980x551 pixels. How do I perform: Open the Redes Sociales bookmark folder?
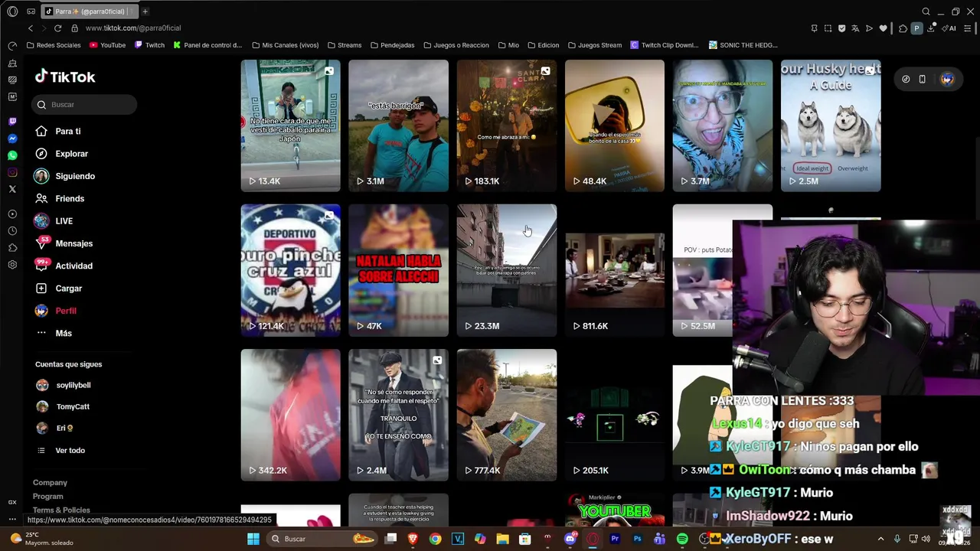[53, 45]
